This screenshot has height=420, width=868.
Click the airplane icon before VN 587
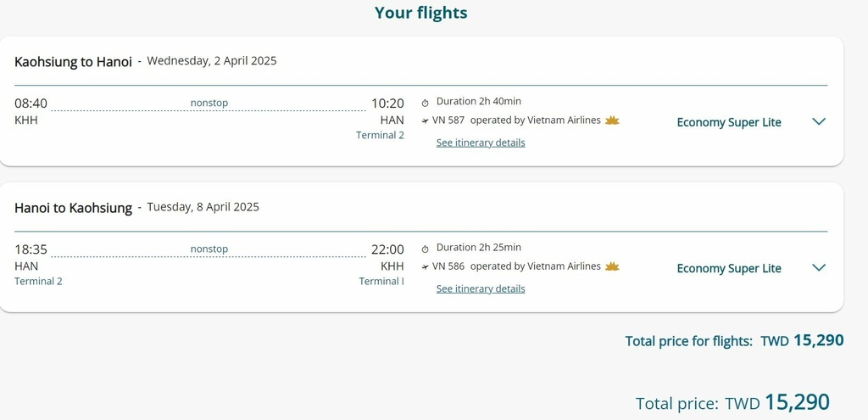click(426, 120)
